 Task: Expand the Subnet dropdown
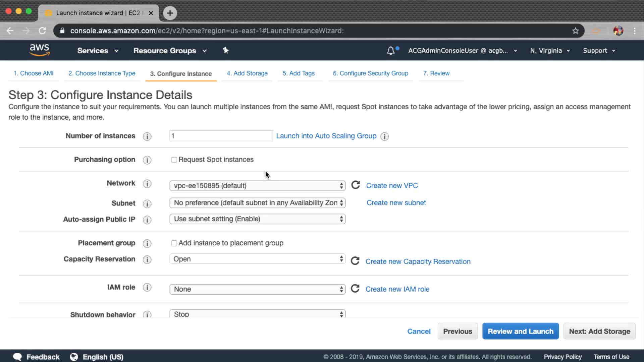click(257, 203)
